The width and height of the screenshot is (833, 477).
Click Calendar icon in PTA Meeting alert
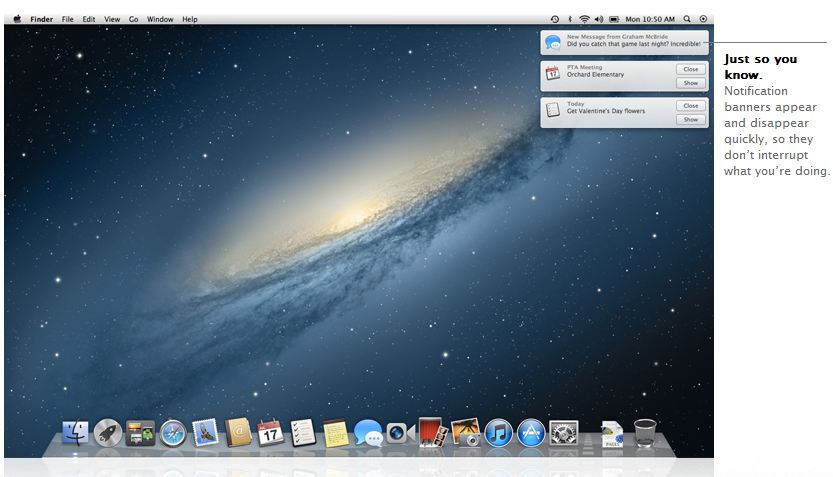tap(553, 73)
